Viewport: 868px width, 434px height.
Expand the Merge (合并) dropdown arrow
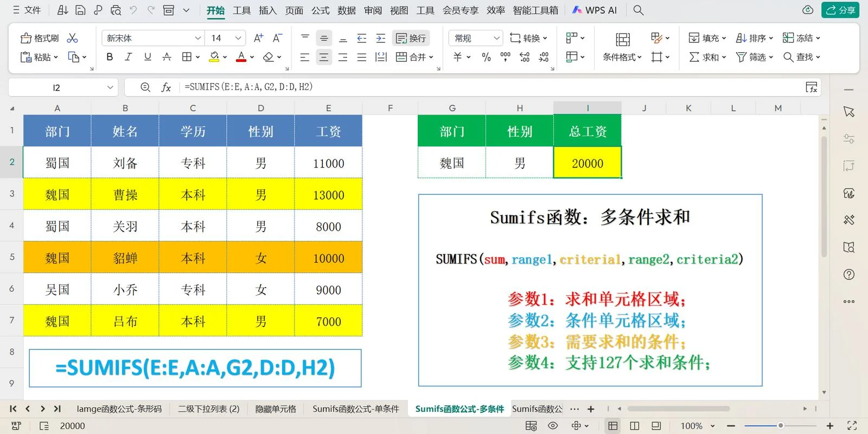[431, 57]
